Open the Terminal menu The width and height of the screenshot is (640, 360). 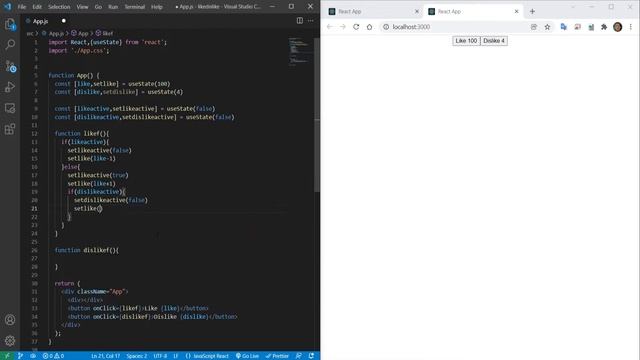click(135, 7)
